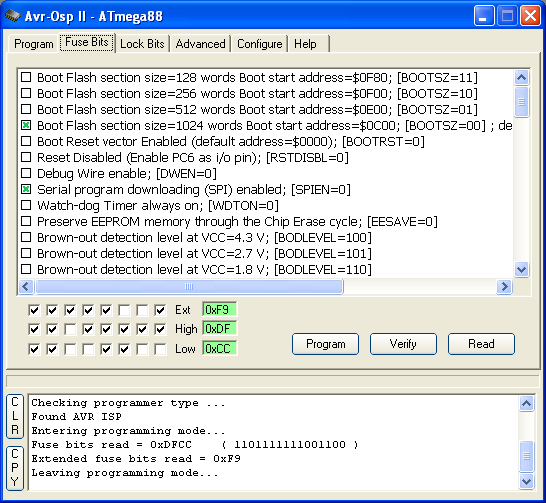Click log pane scroll up arrow
Viewport: 546px width, 503px height.
click(x=526, y=403)
